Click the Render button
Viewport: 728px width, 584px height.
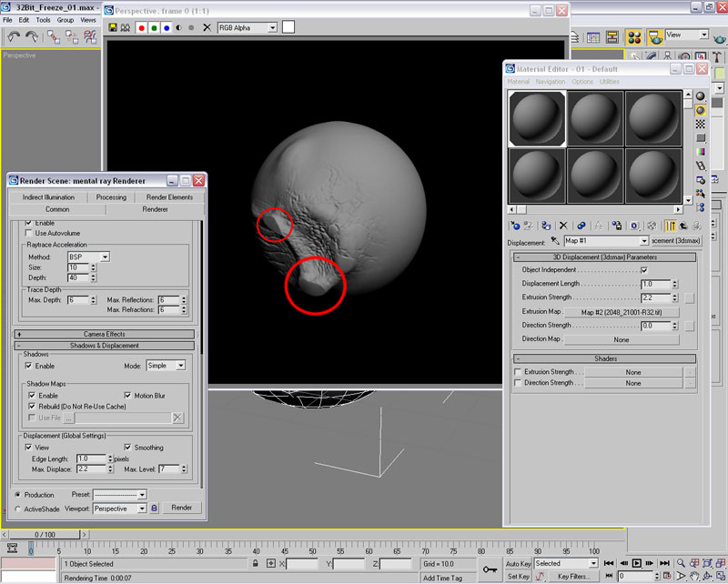[181, 508]
